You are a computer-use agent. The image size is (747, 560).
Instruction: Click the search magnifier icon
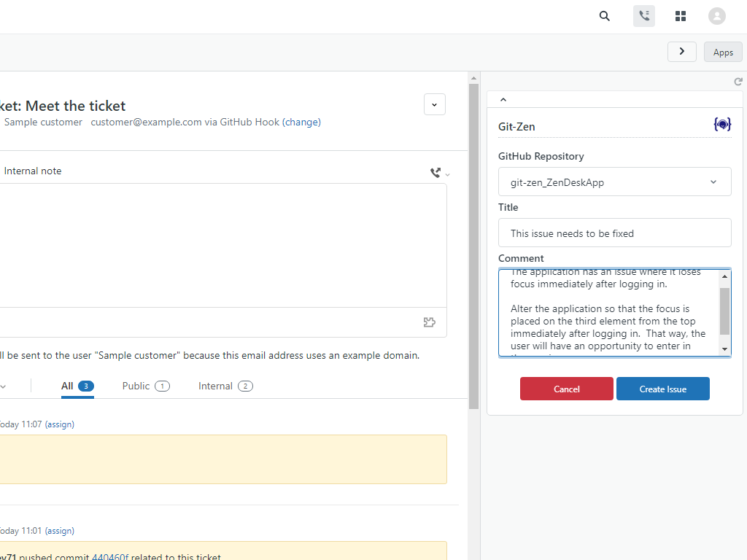click(x=604, y=16)
